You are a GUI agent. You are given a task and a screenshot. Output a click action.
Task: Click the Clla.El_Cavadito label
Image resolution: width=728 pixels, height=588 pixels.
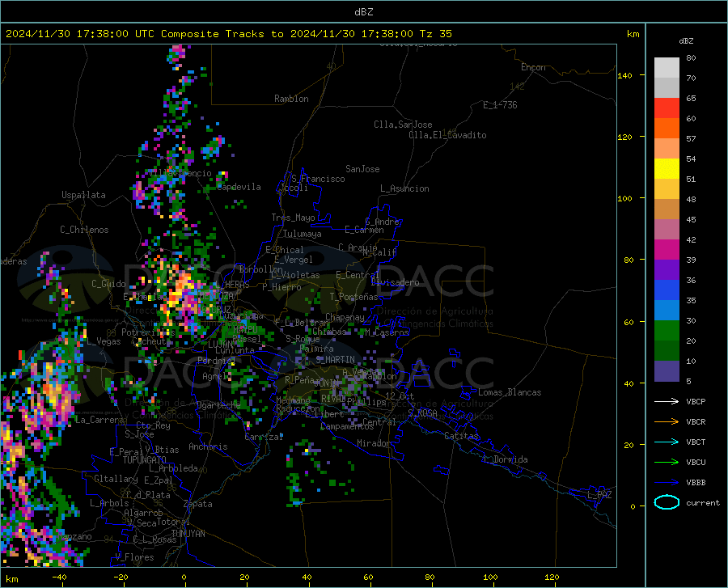[447, 135]
